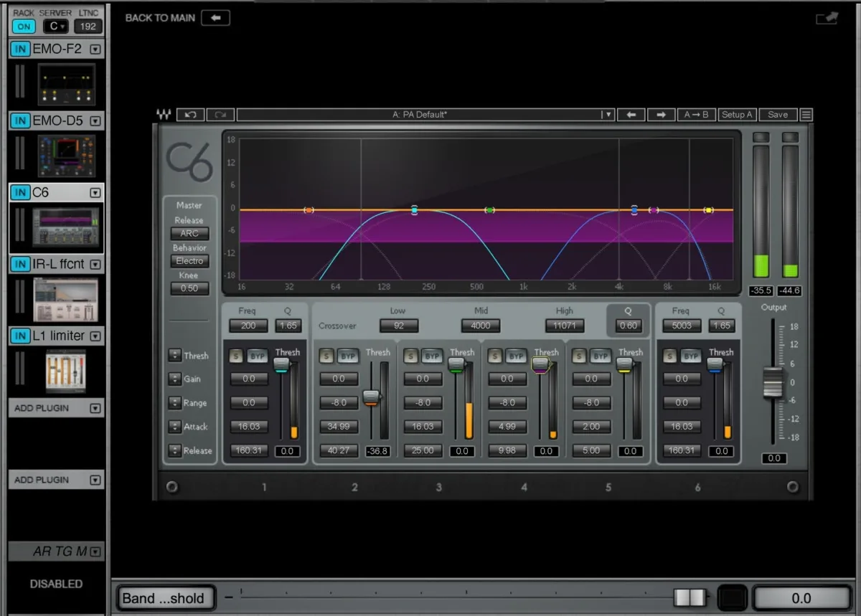Open the PA Default preset dropdown
861x616 pixels.
608,114
